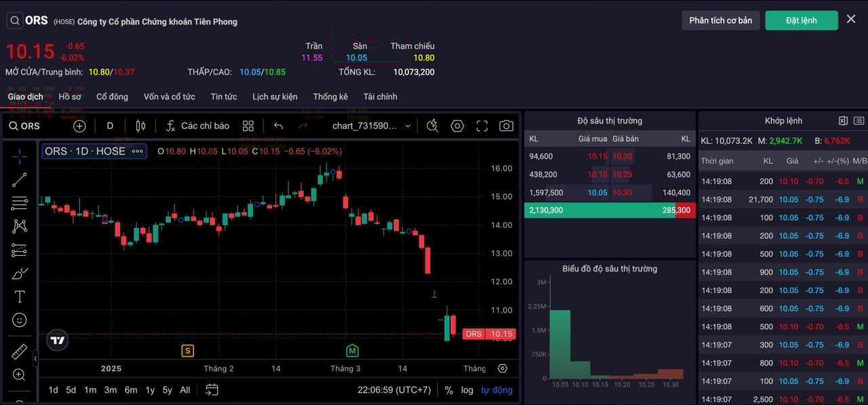The height and width of the screenshot is (405, 868).
Task: Click the Đặt lệnh button
Action: click(801, 20)
